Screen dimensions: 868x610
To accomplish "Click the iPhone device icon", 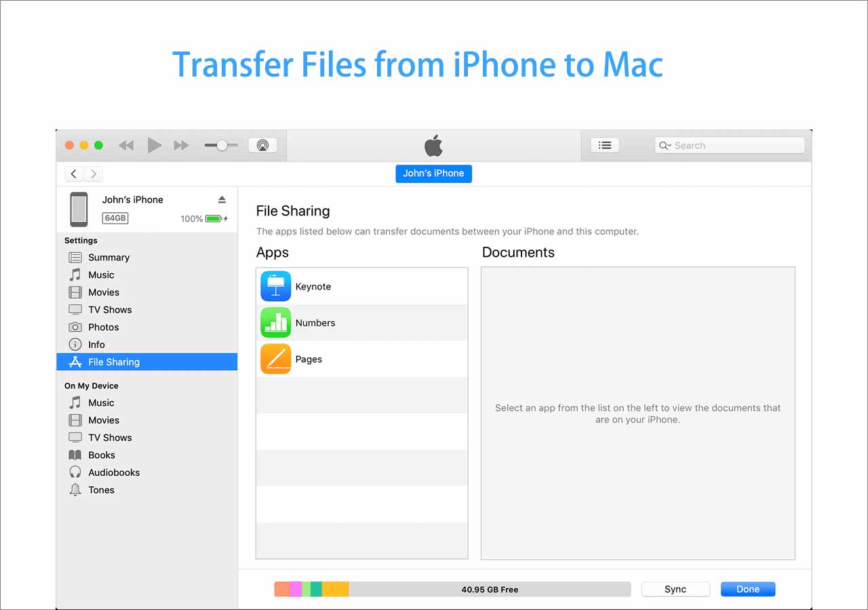I will 79,209.
